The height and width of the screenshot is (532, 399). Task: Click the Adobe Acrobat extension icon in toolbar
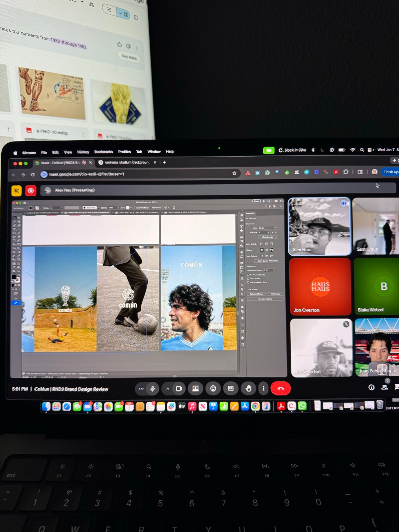point(336,172)
